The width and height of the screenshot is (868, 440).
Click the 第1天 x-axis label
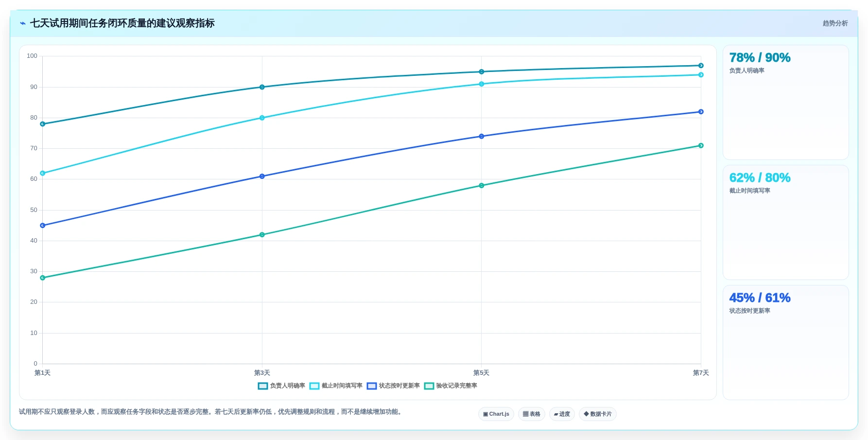tap(43, 373)
